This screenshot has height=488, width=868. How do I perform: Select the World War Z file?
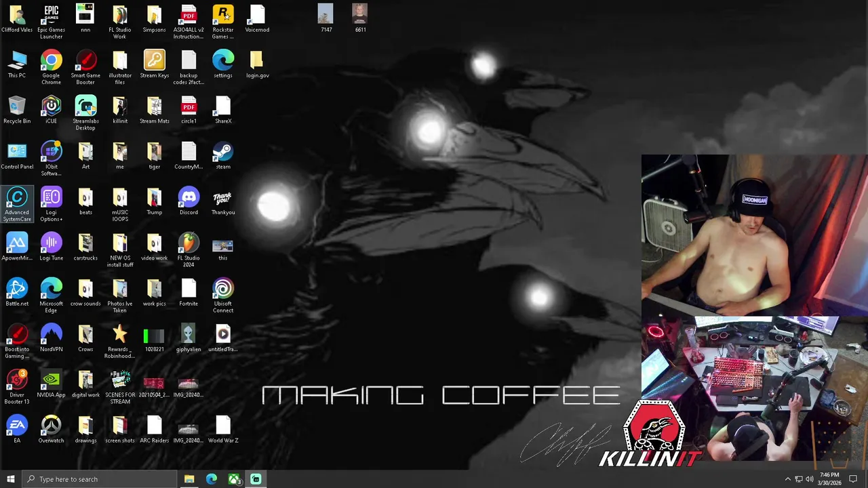point(223,428)
